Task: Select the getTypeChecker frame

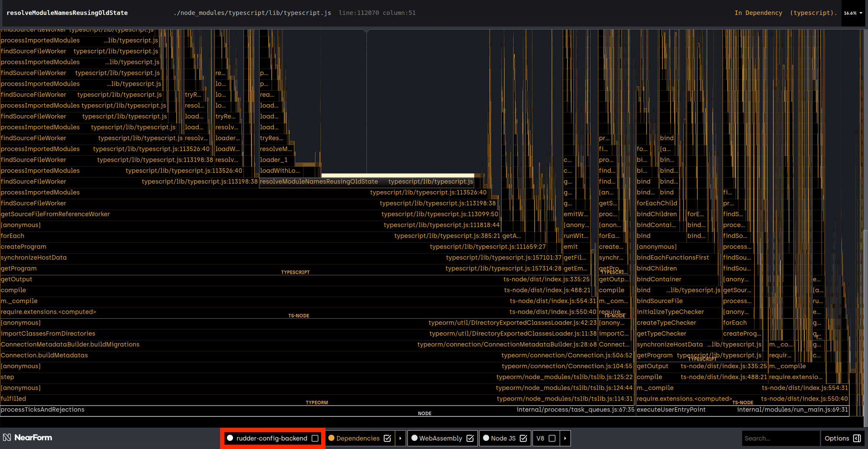Action: click(678, 333)
